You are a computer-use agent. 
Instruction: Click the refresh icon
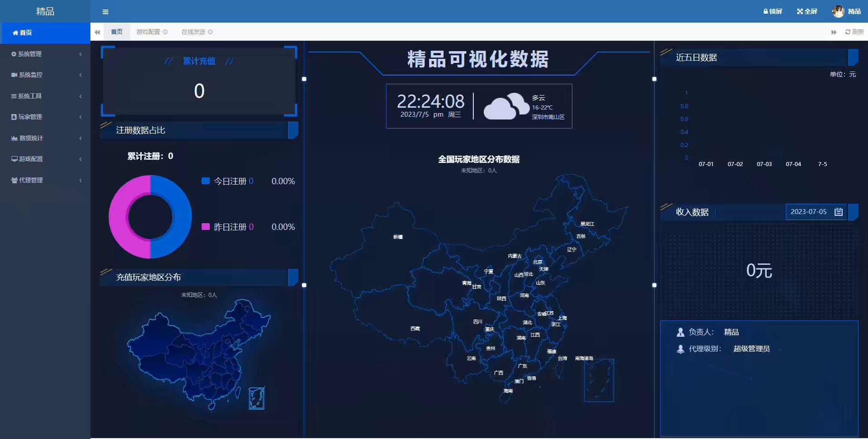(848, 32)
